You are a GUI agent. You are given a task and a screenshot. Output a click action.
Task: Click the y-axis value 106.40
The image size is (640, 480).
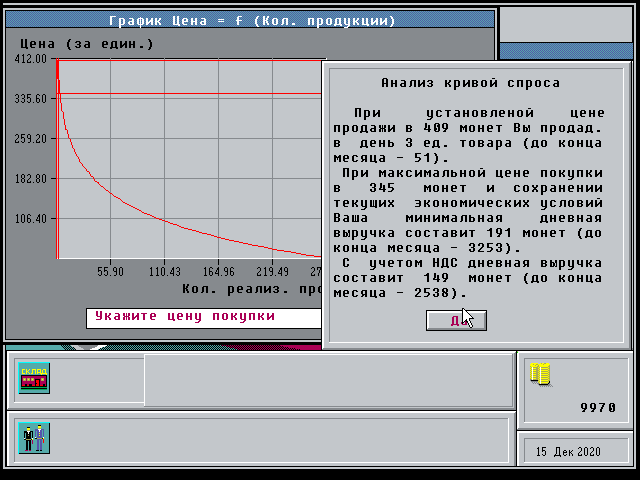click(31, 219)
